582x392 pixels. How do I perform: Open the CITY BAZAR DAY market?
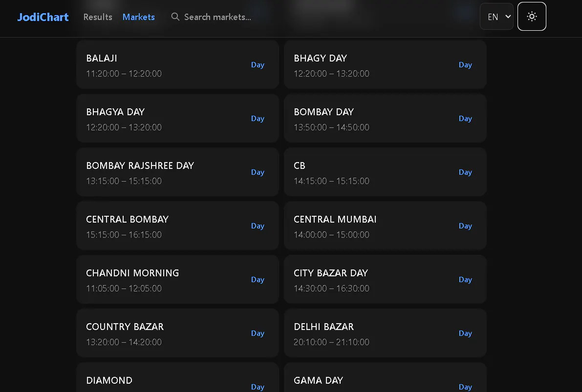[x=385, y=279]
